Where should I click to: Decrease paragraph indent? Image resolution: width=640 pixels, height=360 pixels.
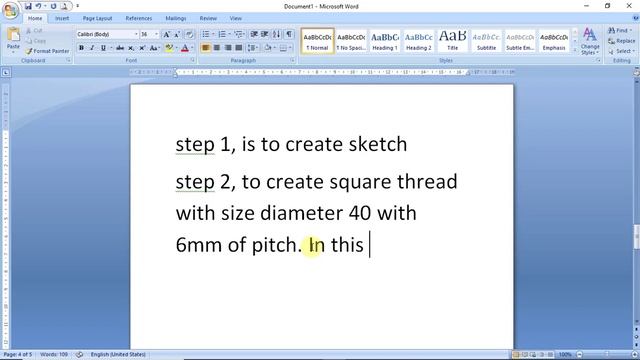pyautogui.click(x=254, y=34)
